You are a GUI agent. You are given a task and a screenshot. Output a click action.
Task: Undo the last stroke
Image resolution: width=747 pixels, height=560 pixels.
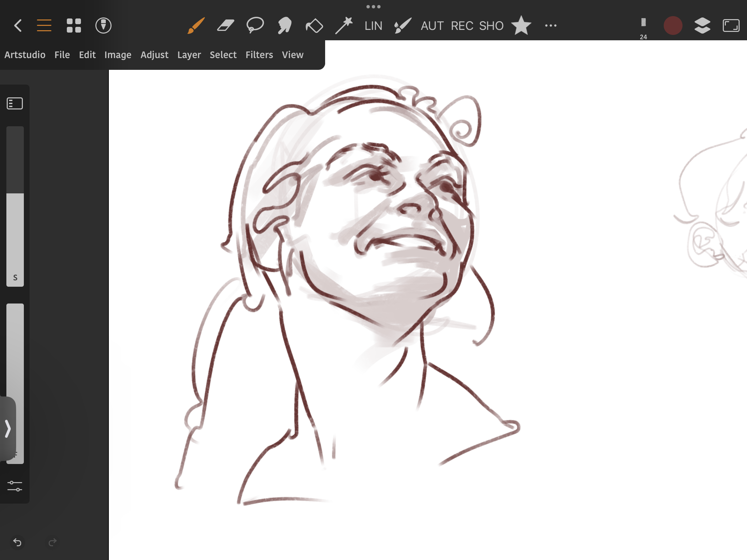17,542
